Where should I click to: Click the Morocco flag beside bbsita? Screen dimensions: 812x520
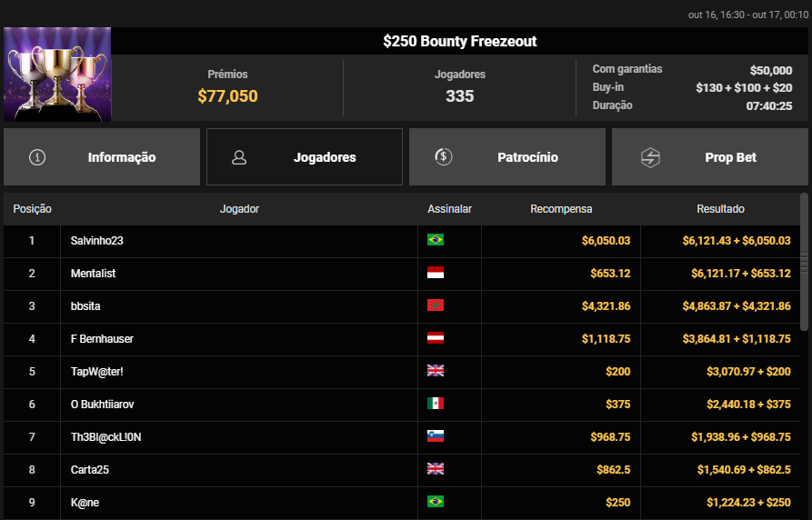pos(436,305)
